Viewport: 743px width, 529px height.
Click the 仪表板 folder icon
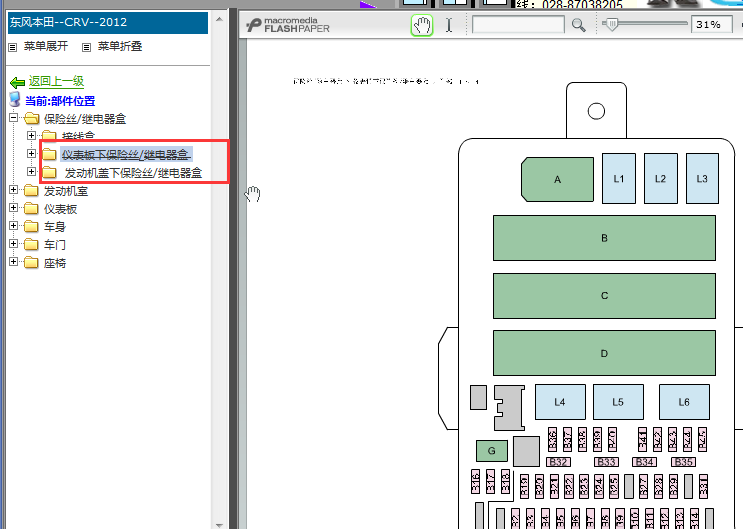(x=31, y=209)
